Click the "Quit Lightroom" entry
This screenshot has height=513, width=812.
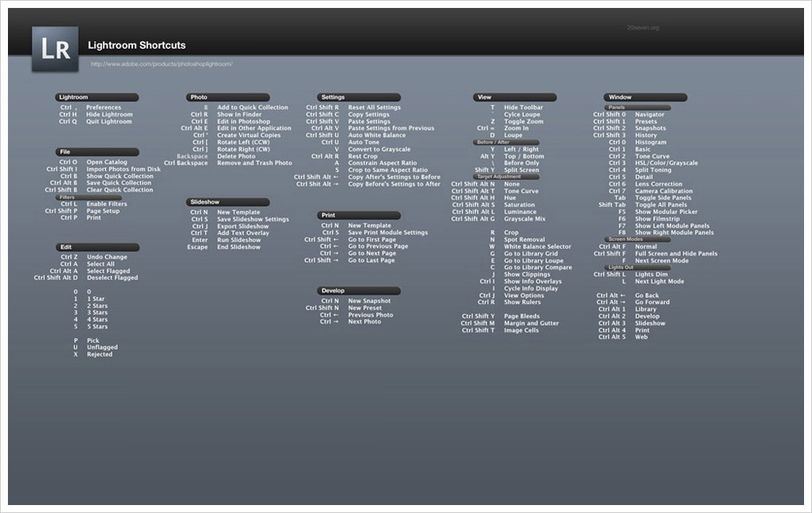point(109,122)
